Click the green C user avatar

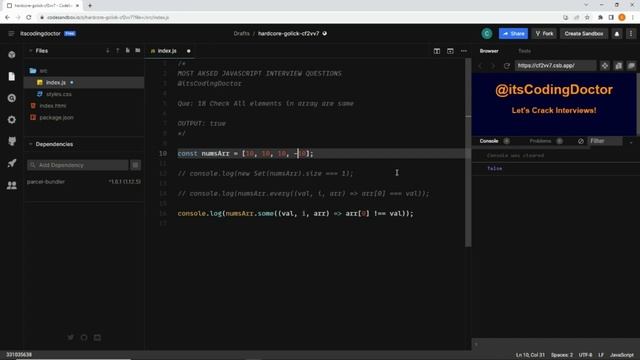[487, 34]
